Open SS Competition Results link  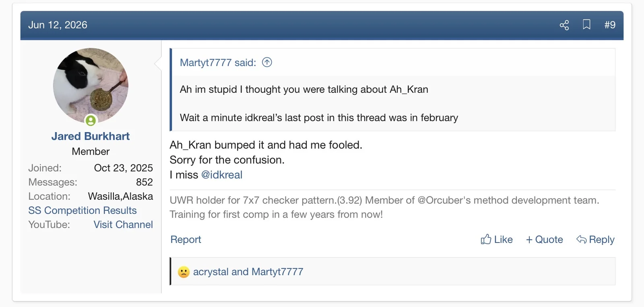[x=83, y=210]
